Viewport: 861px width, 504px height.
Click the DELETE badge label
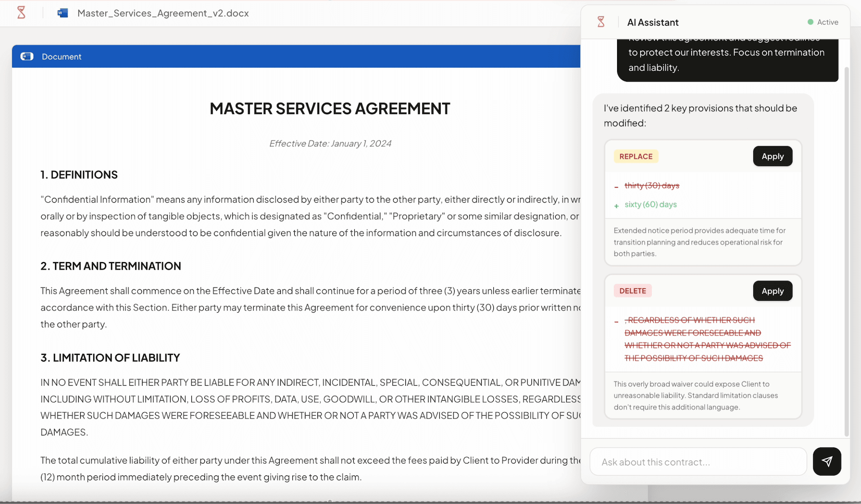pos(632,291)
